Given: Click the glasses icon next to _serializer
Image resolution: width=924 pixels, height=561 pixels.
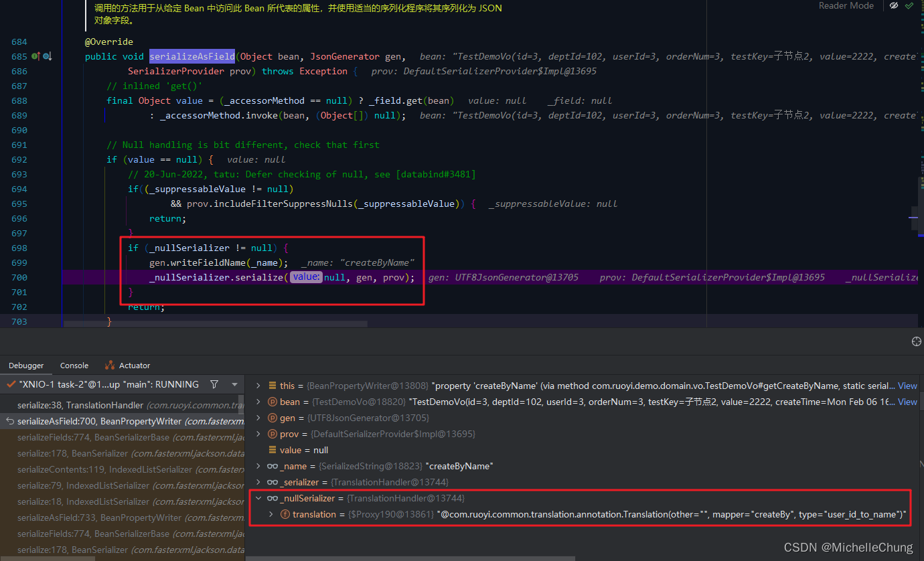Looking at the screenshot, I should click(x=273, y=482).
